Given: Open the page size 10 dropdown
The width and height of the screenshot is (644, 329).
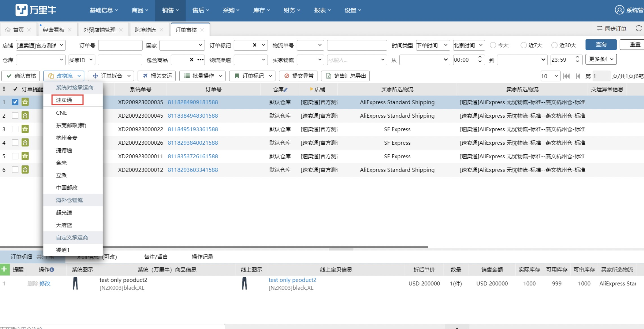Looking at the screenshot, I should [550, 76].
